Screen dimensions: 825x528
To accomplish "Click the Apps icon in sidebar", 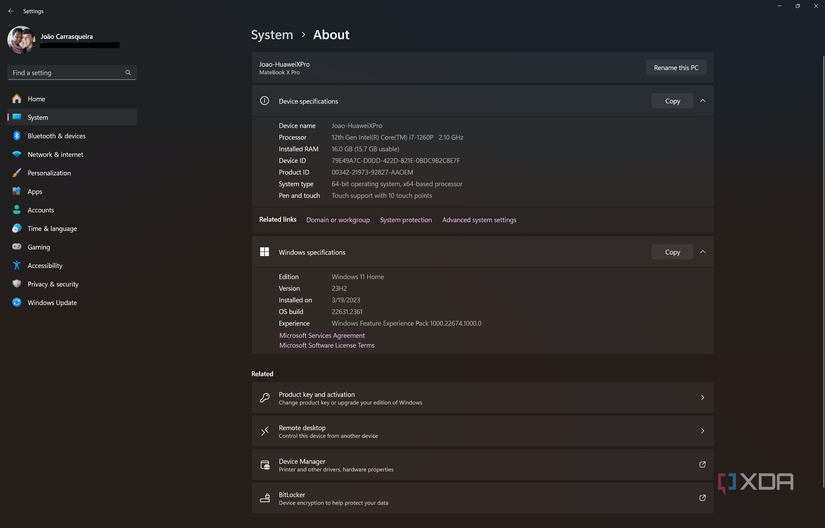I will point(17,191).
